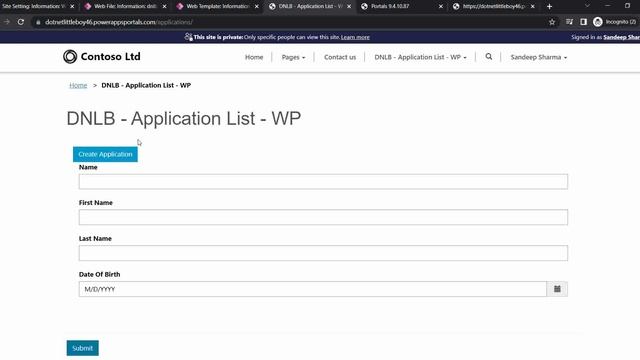640x360 pixels.
Task: Bookmark this page with the star icon
Action: click(x=552, y=22)
